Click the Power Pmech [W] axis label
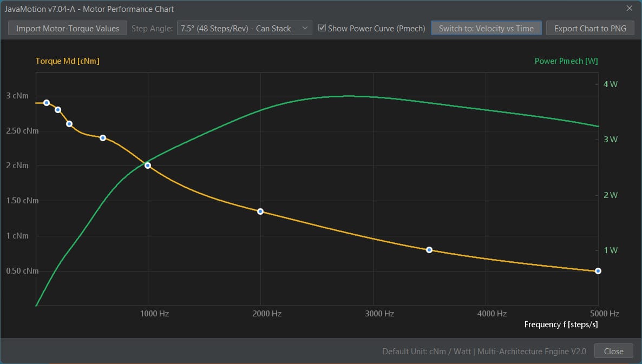 pos(566,61)
